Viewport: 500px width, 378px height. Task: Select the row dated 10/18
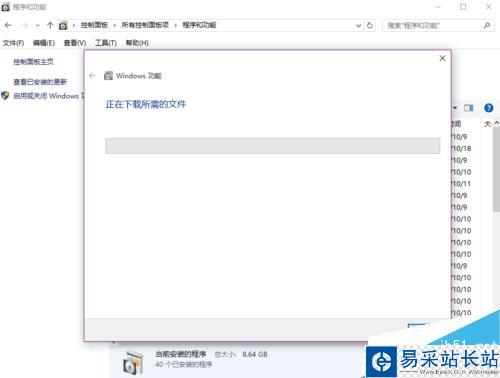[461, 149]
